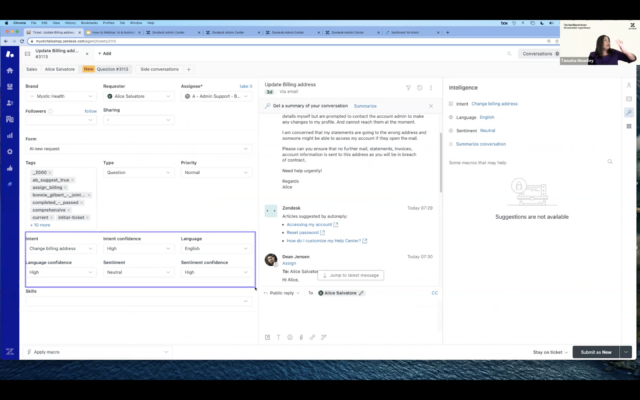The image size is (640, 400).
Task: Open Priority dropdown showing Normal
Action: [x=216, y=172]
